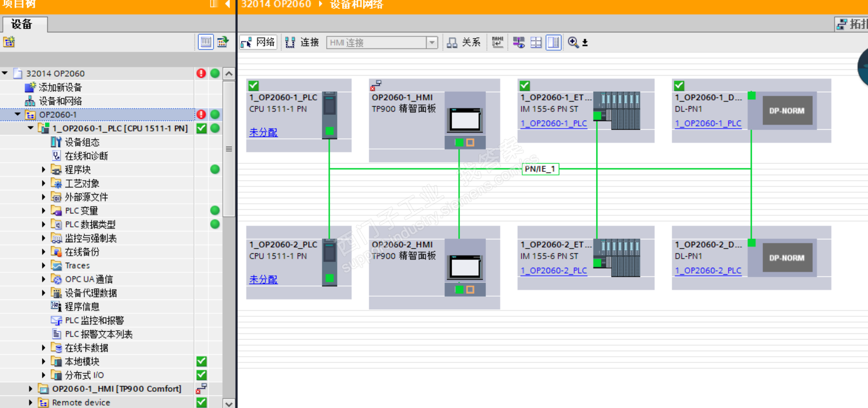The height and width of the screenshot is (408, 868).
Task: Select the 1_OP2060-1_PLC CPU module graphic
Action: click(x=329, y=115)
